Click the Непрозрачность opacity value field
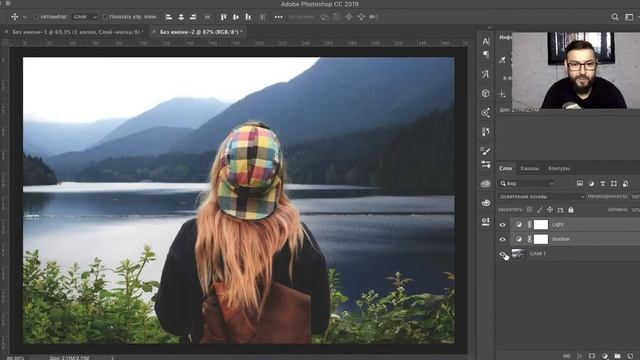 pos(636,196)
